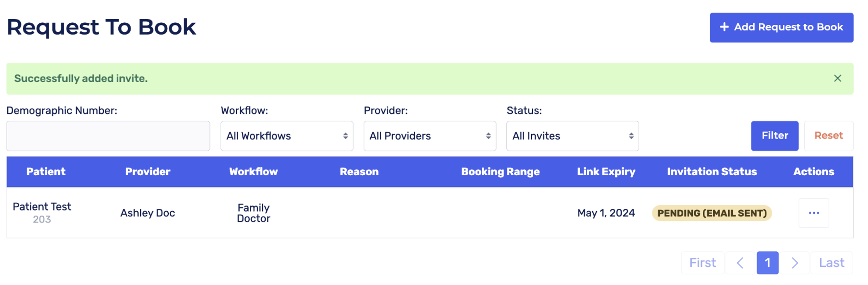Open the All Providers dropdown
This screenshot has width=868, height=285.
coord(430,136)
